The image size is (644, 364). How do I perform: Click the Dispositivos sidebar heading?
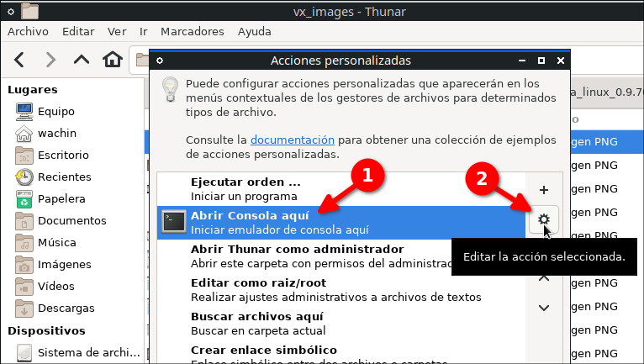(x=46, y=330)
